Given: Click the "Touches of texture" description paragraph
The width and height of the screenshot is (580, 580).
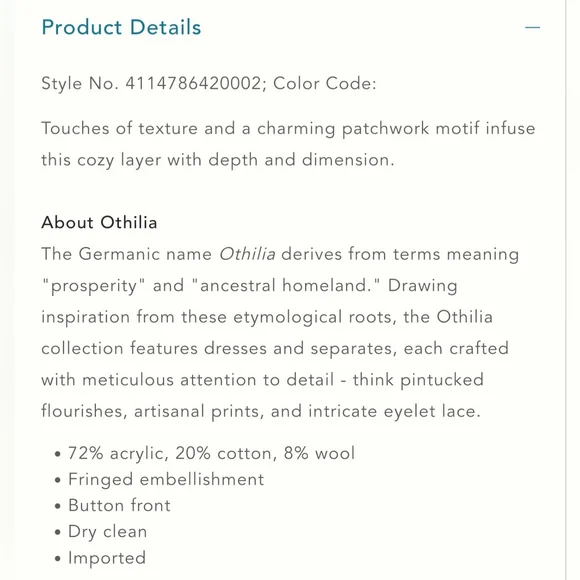Looking at the screenshot, I should (x=288, y=144).
